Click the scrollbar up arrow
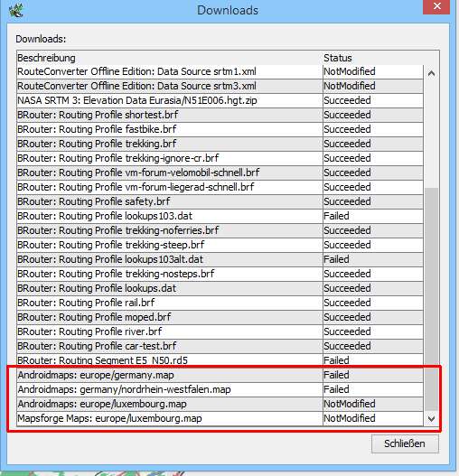Viewport: 459px width, 476px height. click(x=431, y=73)
